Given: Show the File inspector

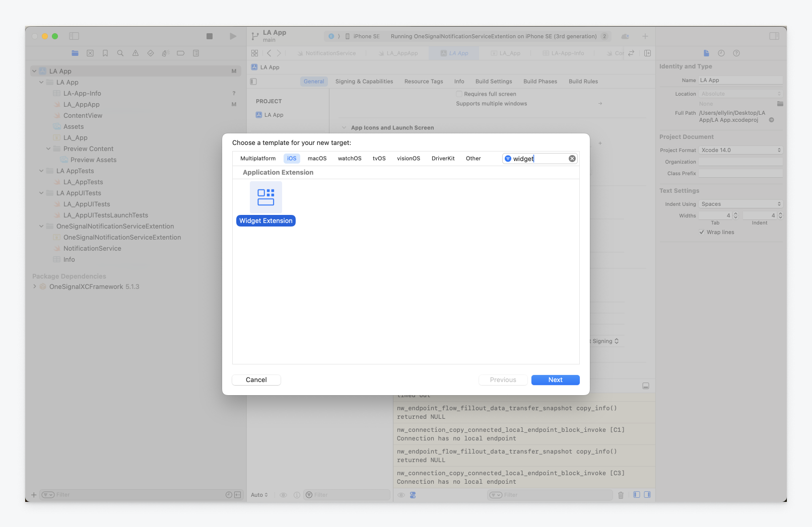Looking at the screenshot, I should pos(706,53).
